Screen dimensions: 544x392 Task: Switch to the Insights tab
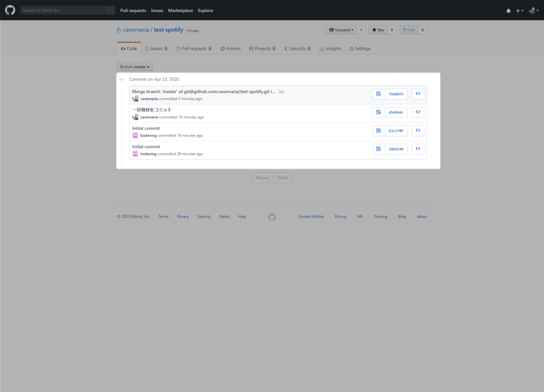(x=330, y=48)
